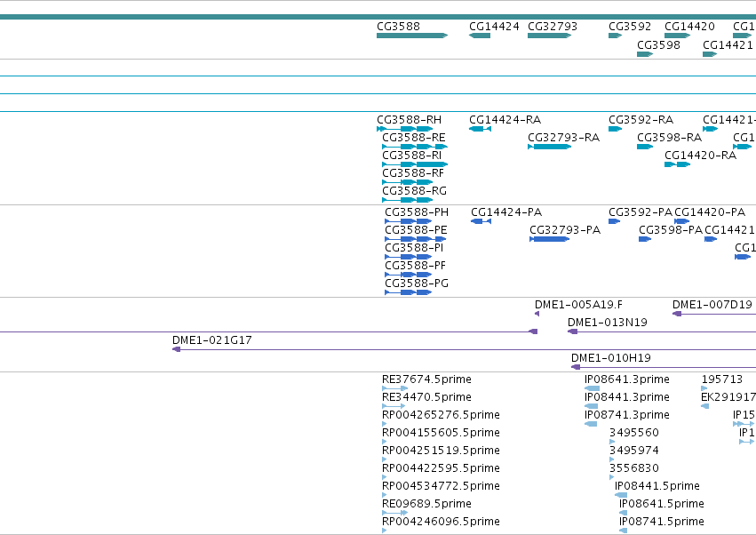The width and height of the screenshot is (756, 535).
Task: Select the CG14424 gene label
Action: [x=494, y=27]
